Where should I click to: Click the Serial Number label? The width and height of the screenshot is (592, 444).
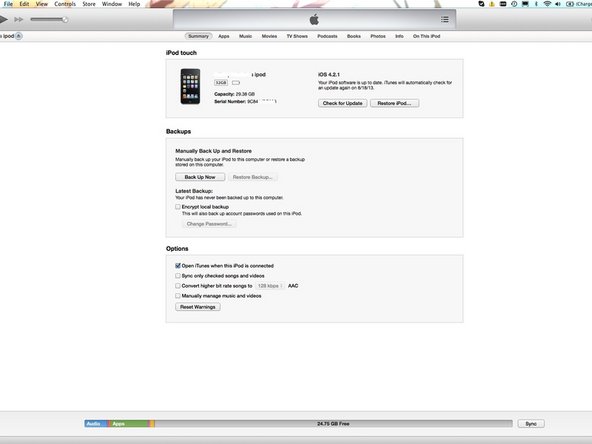230,102
